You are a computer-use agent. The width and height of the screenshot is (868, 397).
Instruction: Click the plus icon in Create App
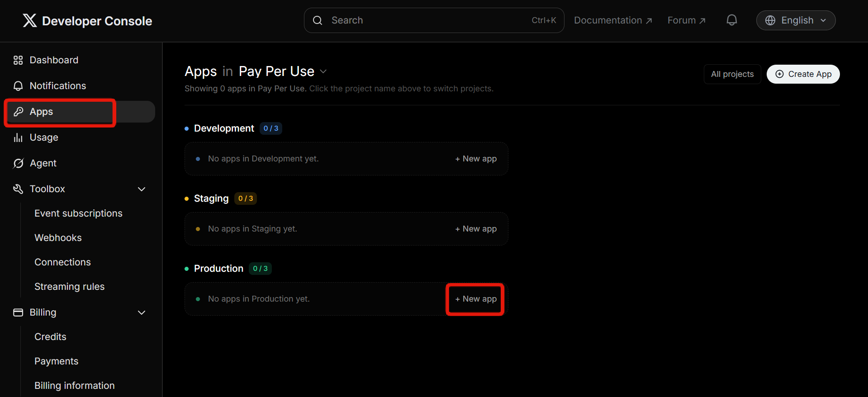click(779, 74)
